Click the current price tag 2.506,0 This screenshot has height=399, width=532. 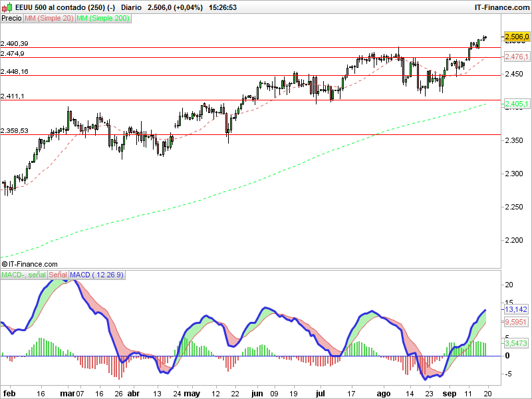(x=517, y=37)
